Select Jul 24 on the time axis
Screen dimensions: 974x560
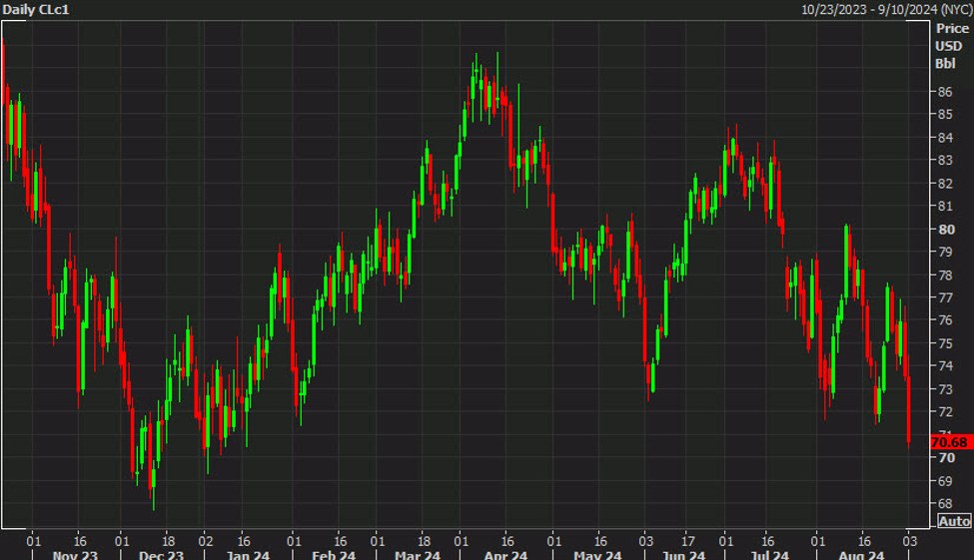[x=768, y=552]
